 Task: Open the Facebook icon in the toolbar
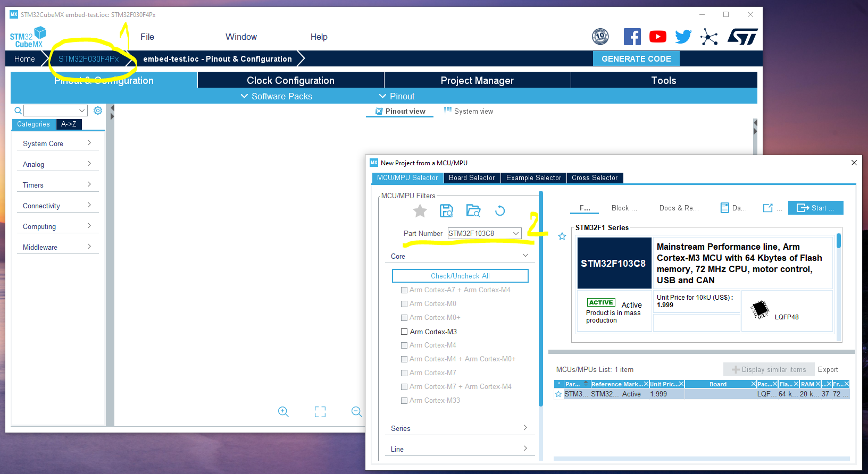(632, 37)
